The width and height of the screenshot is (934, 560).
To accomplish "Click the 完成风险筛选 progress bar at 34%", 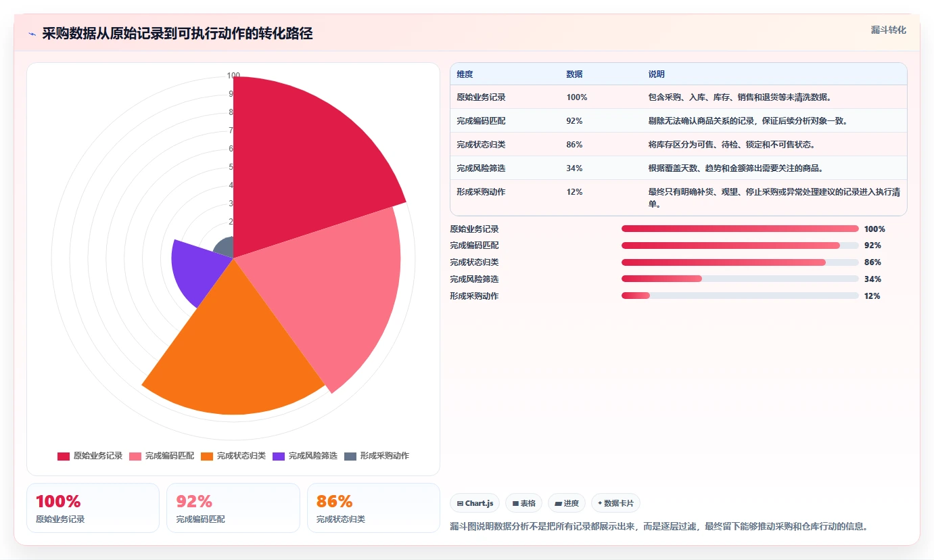I will (740, 279).
